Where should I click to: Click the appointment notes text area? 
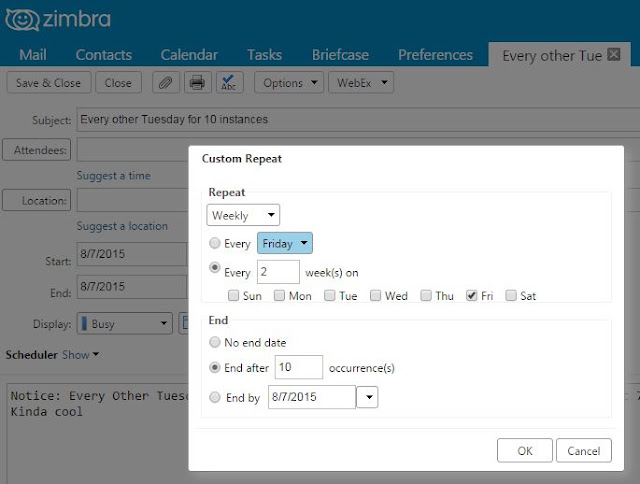[x=97, y=433]
